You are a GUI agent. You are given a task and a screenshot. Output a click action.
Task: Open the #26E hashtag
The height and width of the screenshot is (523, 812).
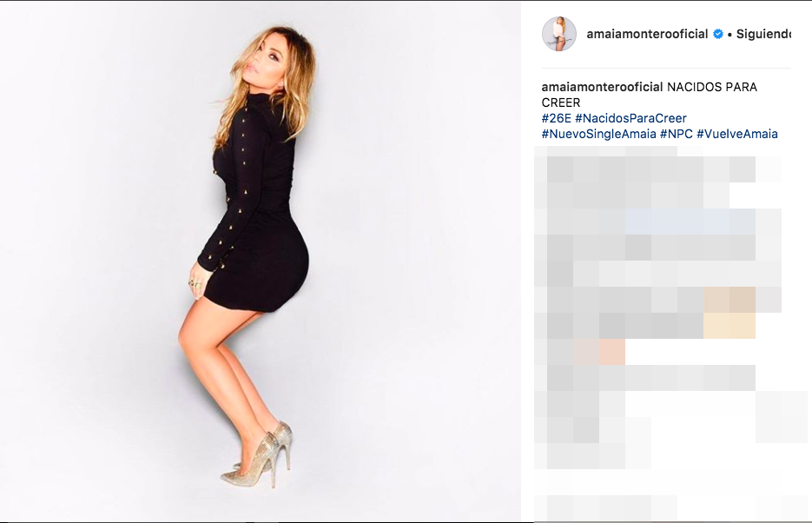(x=556, y=118)
